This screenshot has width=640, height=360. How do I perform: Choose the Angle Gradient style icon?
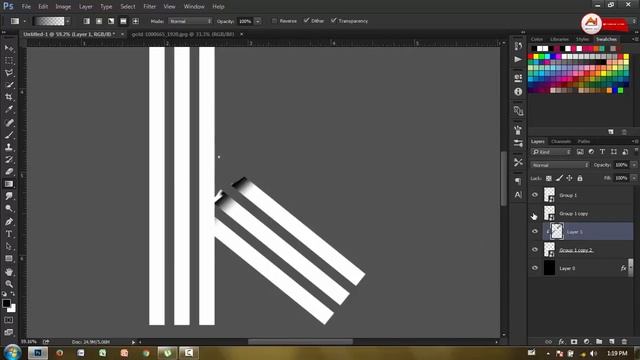tap(111, 21)
